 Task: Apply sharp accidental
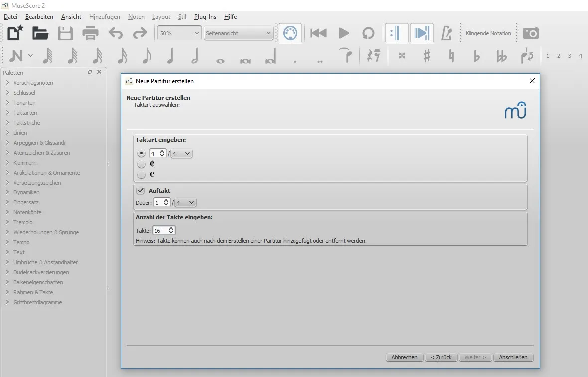pyautogui.click(x=427, y=56)
